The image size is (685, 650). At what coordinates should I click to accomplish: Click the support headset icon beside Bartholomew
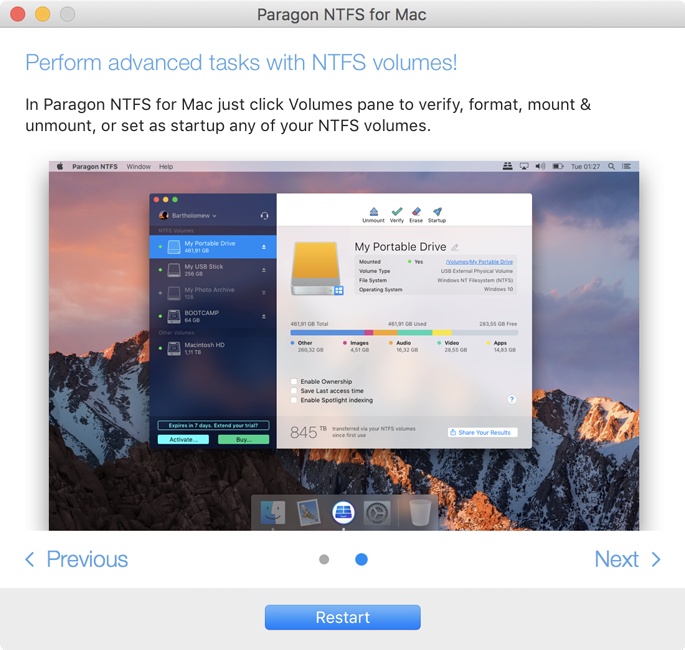coord(264,216)
